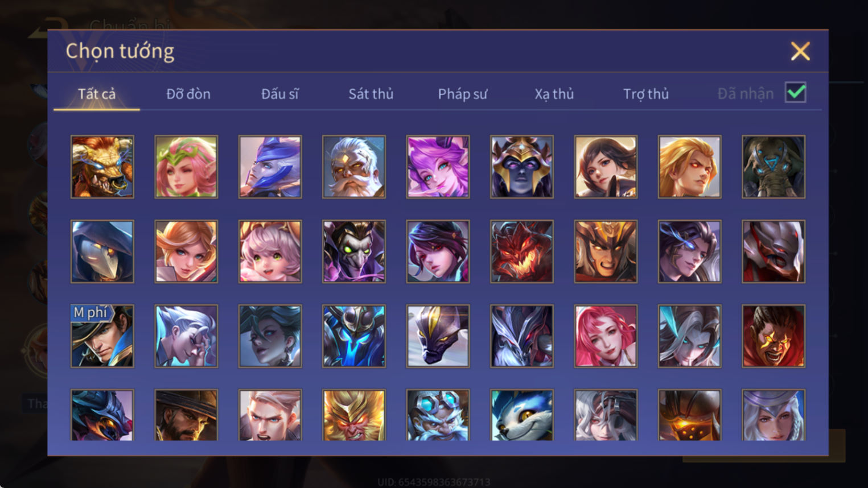Select the Tất cả tab
Screen dimensions: 868x488
[97, 94]
